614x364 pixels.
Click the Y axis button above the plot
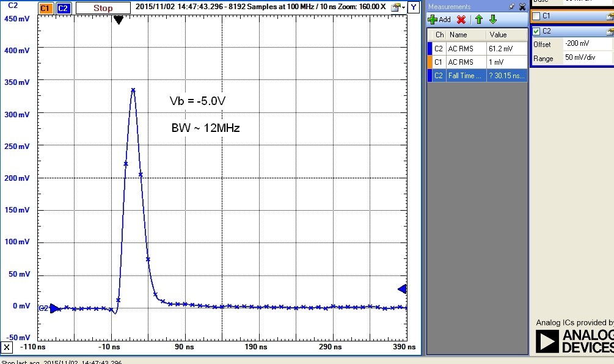tap(414, 7)
